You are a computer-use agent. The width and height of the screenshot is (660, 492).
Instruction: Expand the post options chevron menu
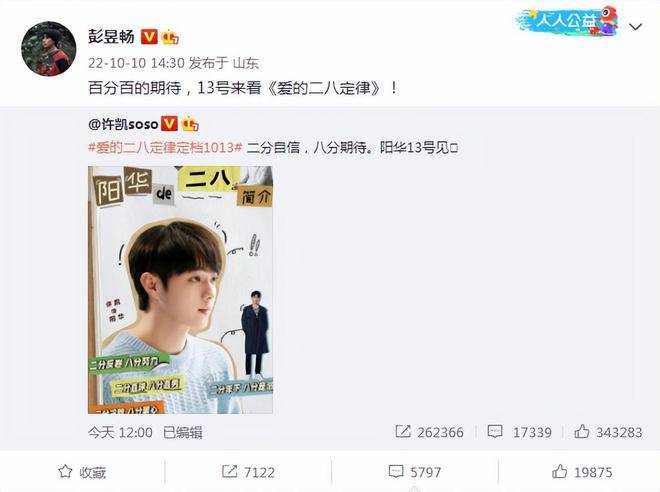pyautogui.click(x=635, y=27)
